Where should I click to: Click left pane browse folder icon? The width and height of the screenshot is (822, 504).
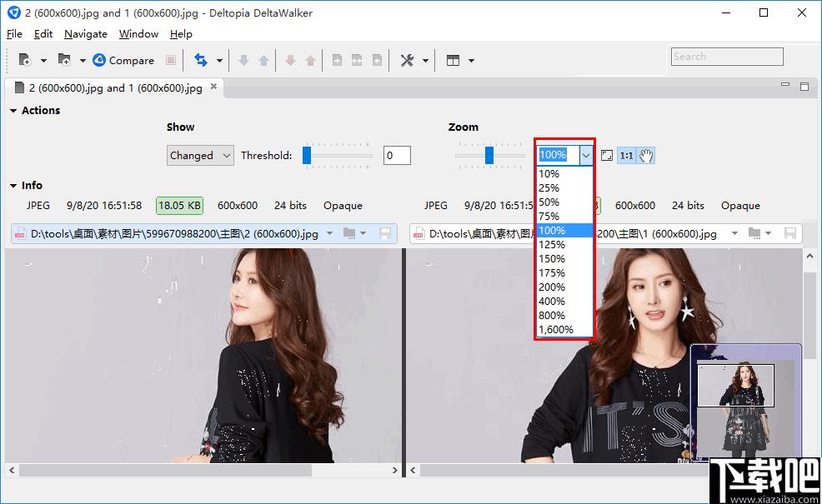click(349, 233)
